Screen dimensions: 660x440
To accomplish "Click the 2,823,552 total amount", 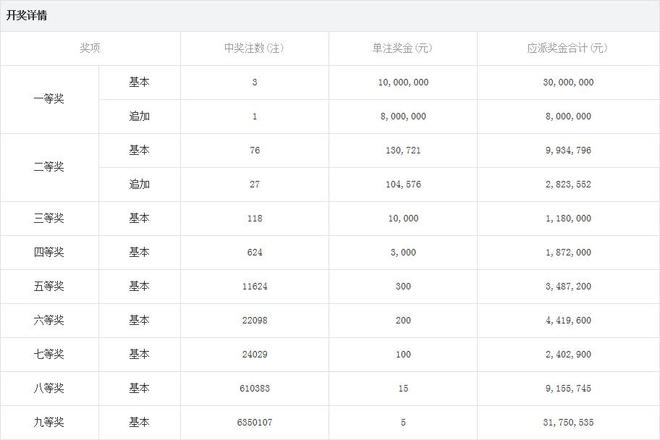I will (568, 185).
